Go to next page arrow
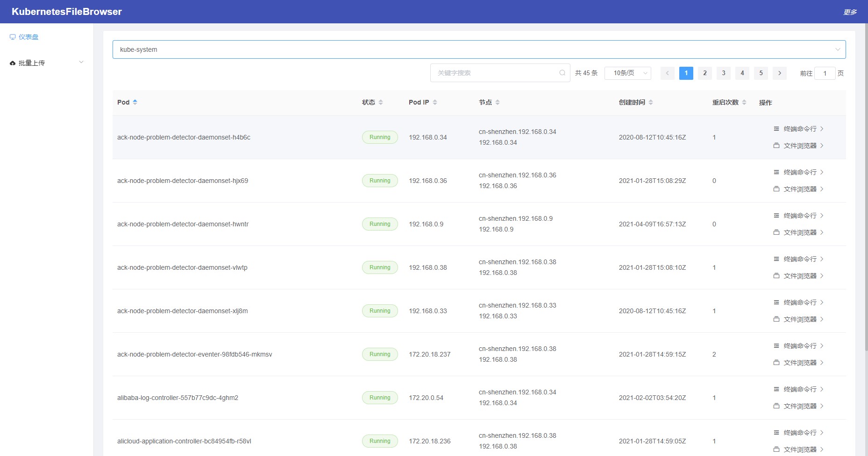 click(779, 73)
